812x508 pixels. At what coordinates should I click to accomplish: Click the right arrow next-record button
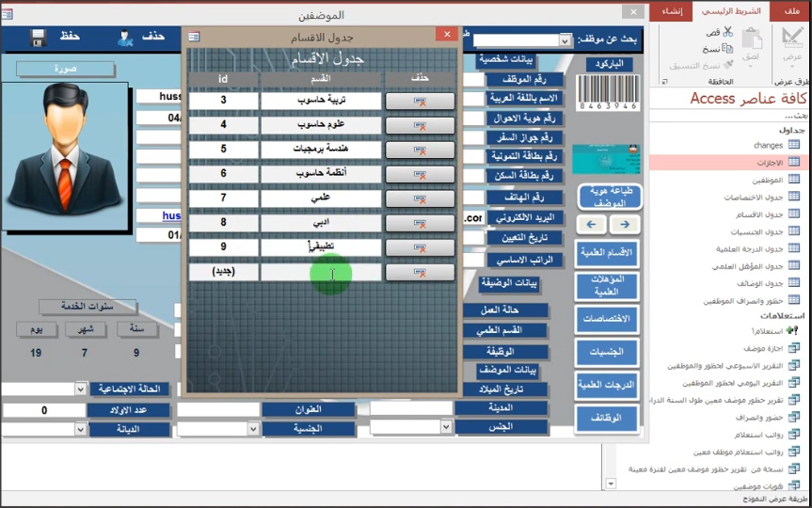625,225
